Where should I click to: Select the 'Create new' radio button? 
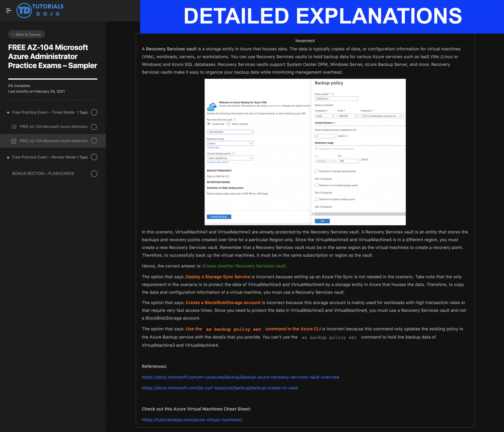tap(209, 124)
